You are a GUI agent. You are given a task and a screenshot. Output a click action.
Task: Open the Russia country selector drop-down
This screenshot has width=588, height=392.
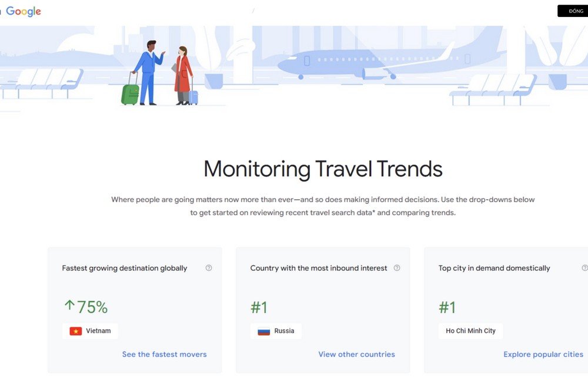pos(276,331)
